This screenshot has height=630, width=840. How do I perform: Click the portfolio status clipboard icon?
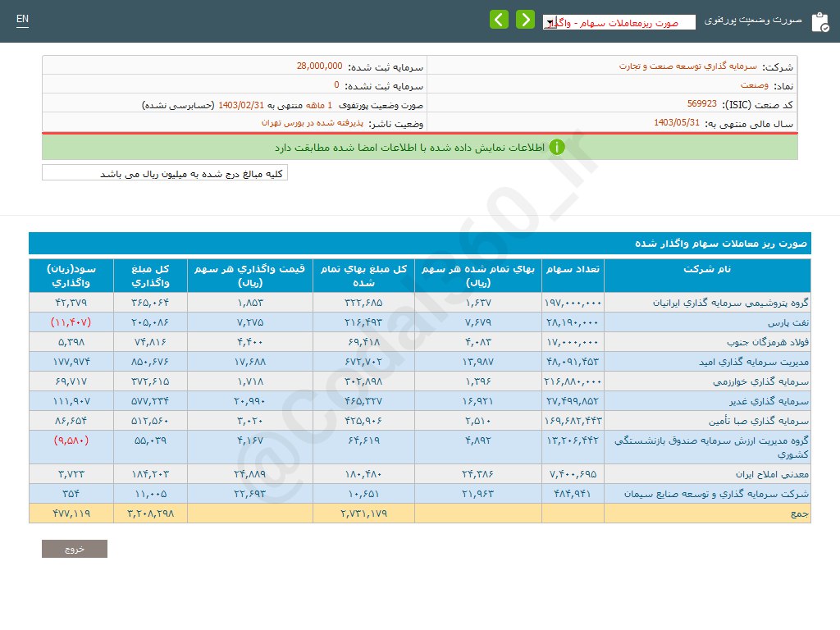819,22
